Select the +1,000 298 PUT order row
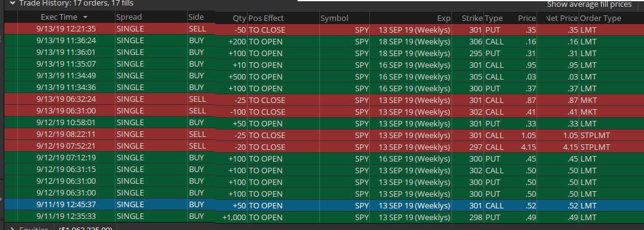This screenshot has width=644, height=230. (x=322, y=217)
